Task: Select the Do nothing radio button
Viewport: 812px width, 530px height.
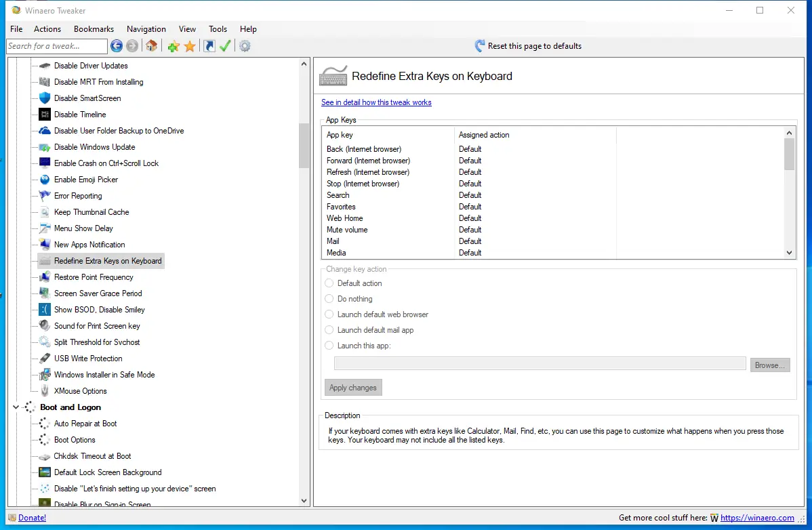Action: click(x=329, y=299)
